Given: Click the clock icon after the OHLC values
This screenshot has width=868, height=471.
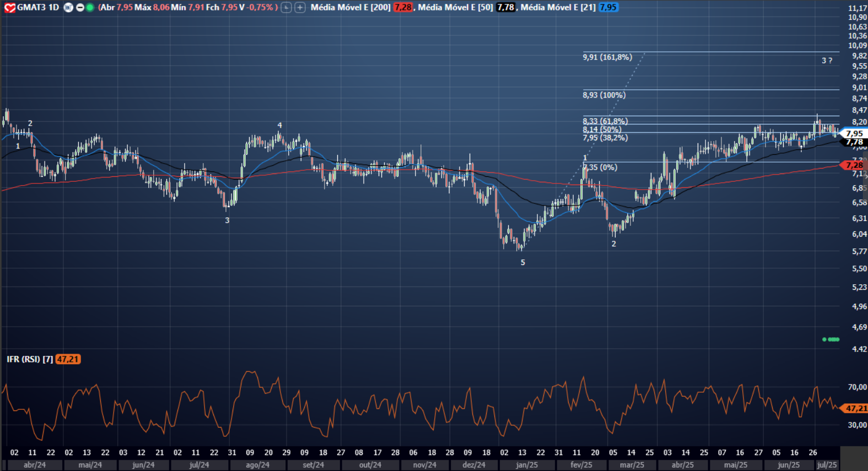Looking at the screenshot, I should 286,8.
